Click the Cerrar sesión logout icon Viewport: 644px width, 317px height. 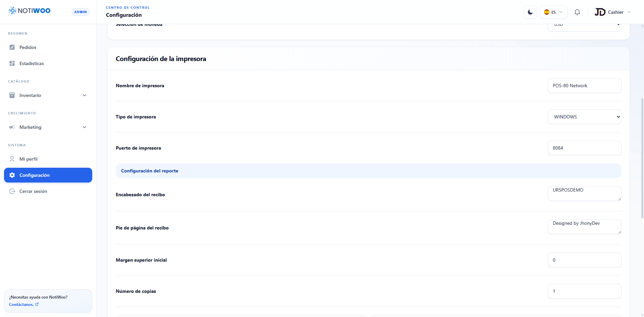(x=12, y=191)
